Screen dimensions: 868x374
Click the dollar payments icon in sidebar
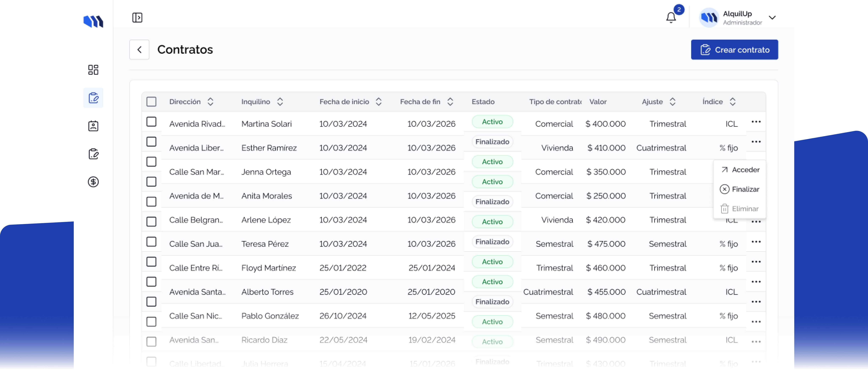click(93, 182)
